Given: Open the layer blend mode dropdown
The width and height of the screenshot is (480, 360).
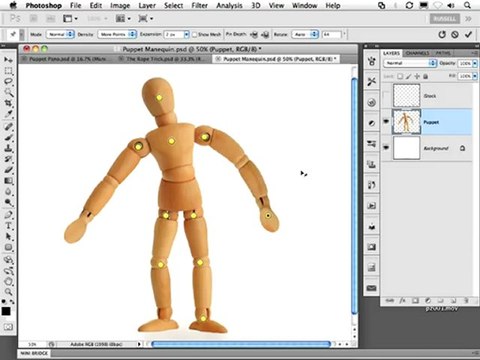Looking at the screenshot, I should pyautogui.click(x=410, y=63).
